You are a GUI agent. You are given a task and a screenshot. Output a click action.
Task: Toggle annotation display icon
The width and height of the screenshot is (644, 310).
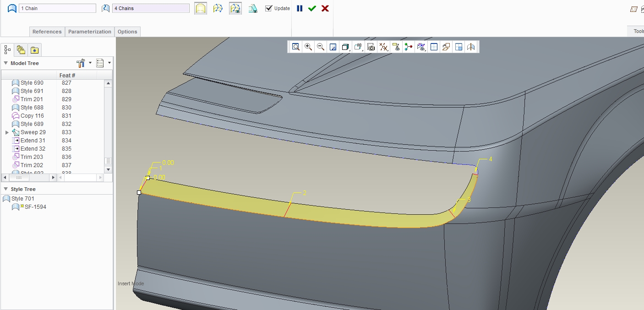point(396,47)
